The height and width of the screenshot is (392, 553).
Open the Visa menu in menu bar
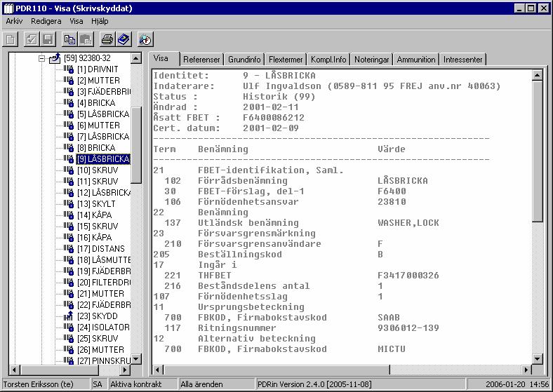pyautogui.click(x=76, y=21)
